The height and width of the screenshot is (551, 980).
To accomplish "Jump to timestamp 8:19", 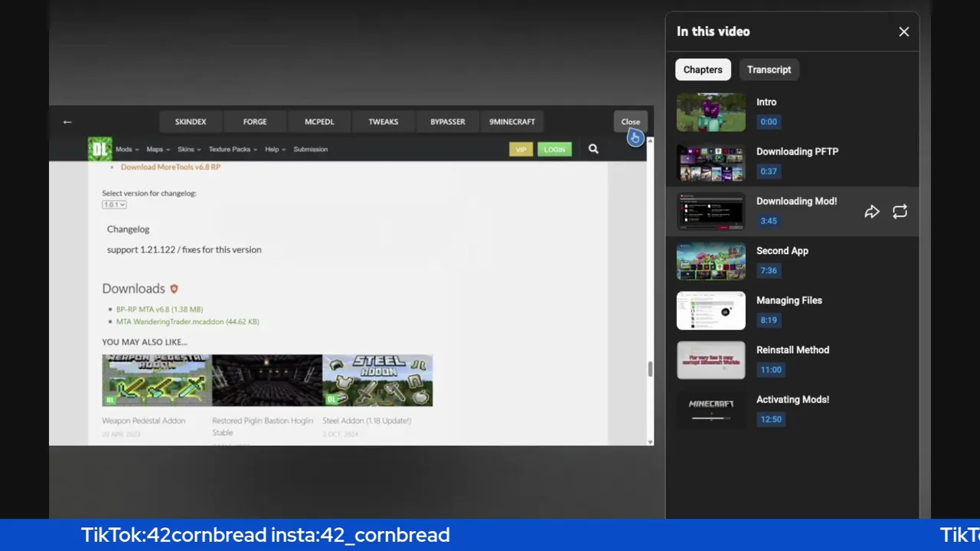I will (769, 321).
